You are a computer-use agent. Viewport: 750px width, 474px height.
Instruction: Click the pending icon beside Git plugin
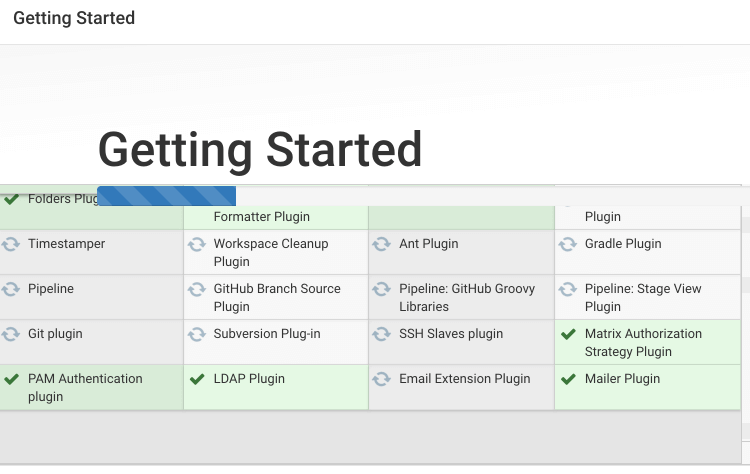(11, 334)
